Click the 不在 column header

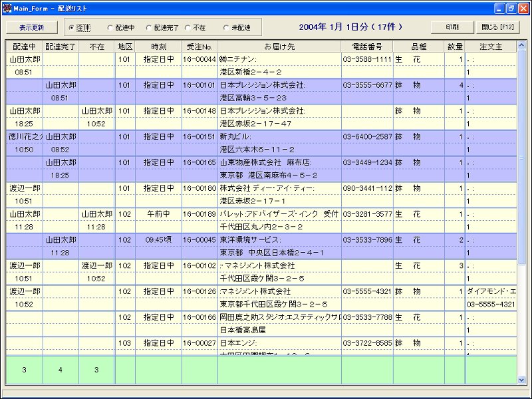pyautogui.click(x=96, y=47)
